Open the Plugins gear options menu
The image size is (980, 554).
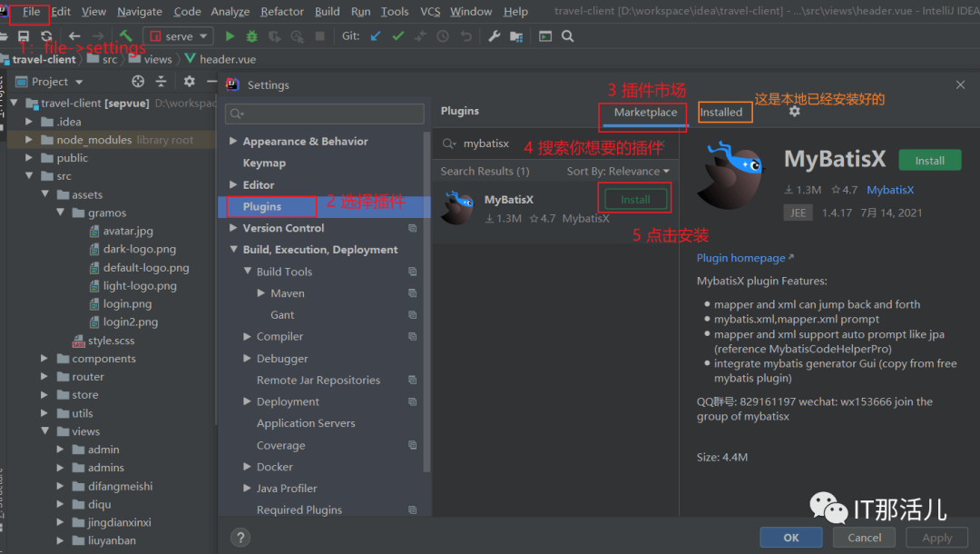coord(794,112)
